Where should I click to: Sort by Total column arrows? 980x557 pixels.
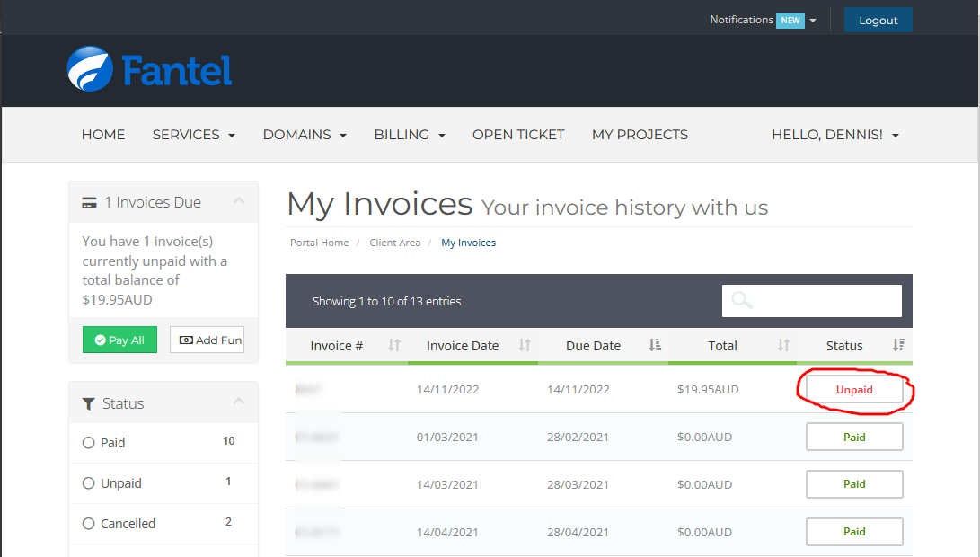coord(783,345)
